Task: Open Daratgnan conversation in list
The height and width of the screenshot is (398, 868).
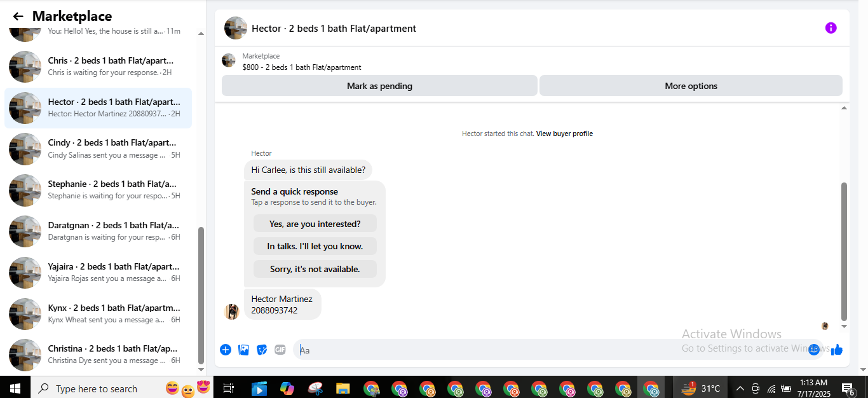Action: [98, 231]
